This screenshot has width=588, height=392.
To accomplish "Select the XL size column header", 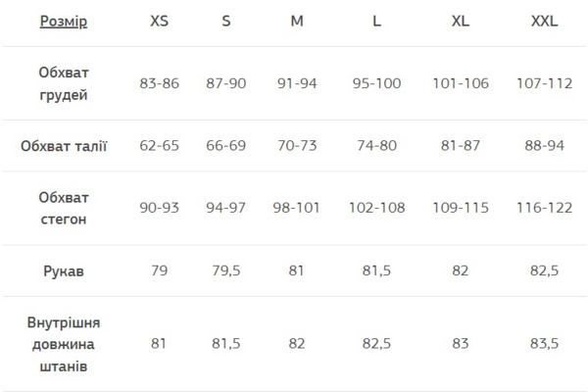I will (461, 22).
